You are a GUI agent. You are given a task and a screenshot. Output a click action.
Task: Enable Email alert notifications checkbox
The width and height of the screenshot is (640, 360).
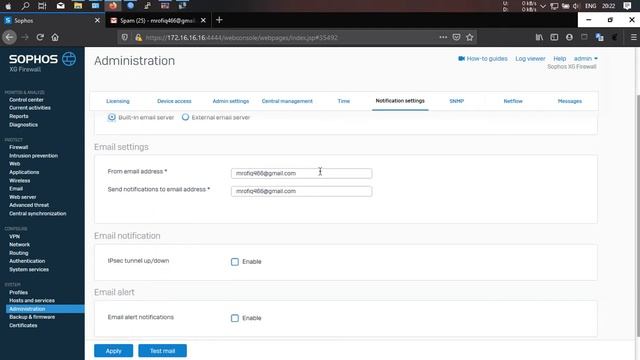click(235, 318)
